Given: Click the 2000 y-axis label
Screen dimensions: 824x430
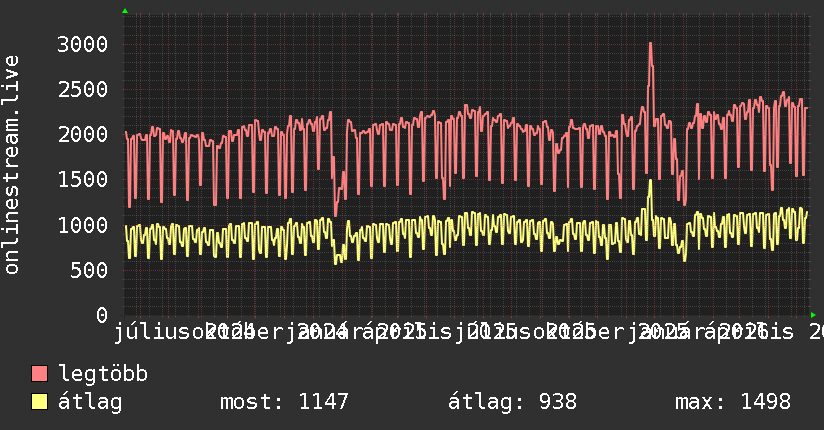Looking at the screenshot, I should click(x=83, y=135).
